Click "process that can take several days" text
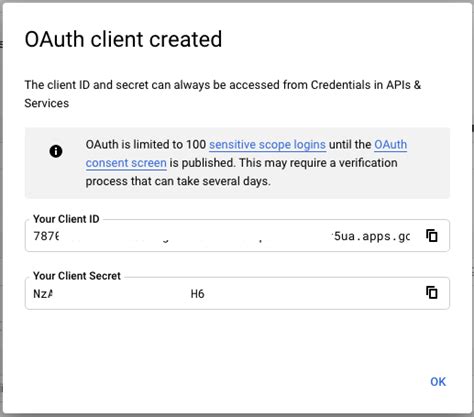This screenshot has height=417, width=474. point(178,181)
